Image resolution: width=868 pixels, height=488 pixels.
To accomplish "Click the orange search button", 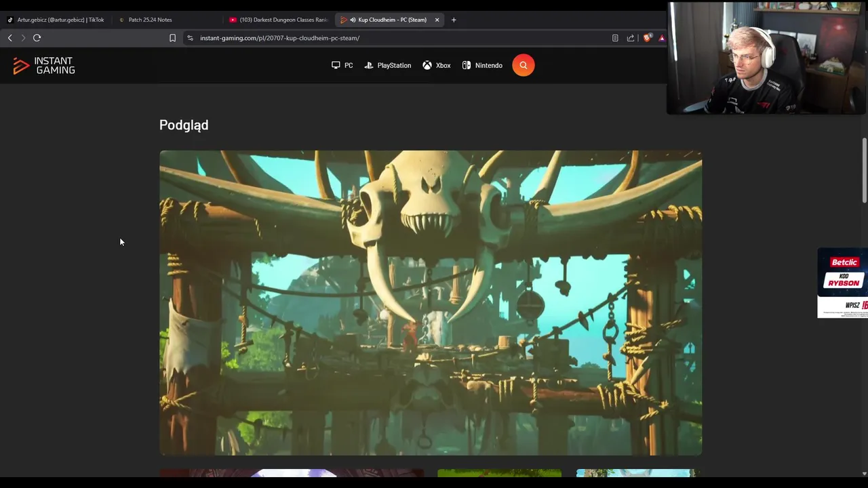I will click(x=524, y=65).
